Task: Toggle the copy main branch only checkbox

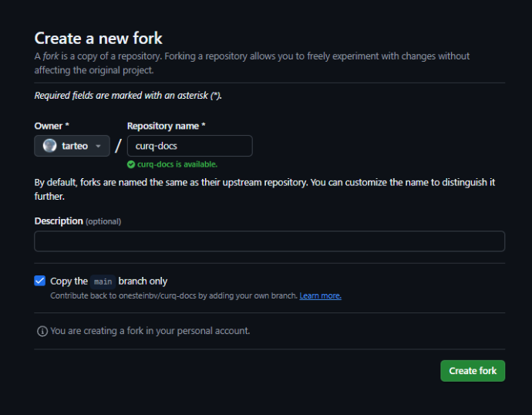Action: click(39, 281)
